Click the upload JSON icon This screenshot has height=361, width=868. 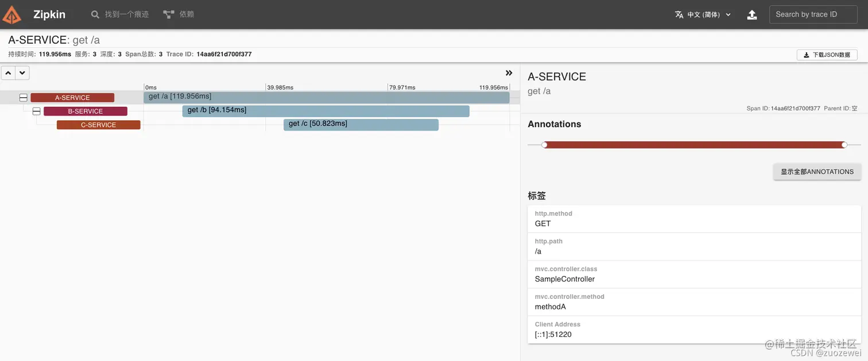(x=752, y=15)
